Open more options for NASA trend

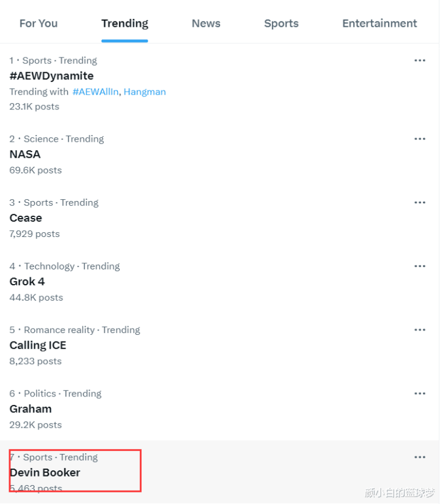point(420,139)
